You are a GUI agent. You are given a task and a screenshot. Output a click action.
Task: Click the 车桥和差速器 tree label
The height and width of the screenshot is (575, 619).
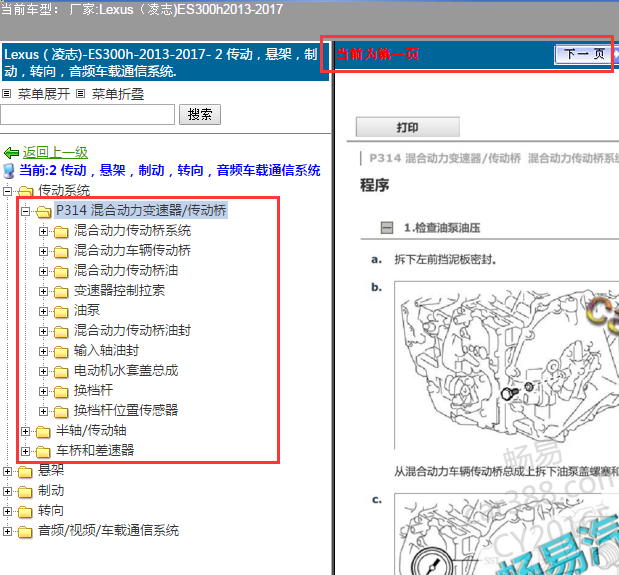pos(95,450)
